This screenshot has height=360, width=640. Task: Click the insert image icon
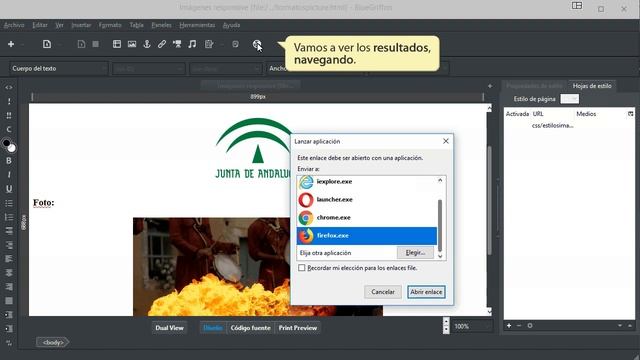pyautogui.click(x=132, y=44)
